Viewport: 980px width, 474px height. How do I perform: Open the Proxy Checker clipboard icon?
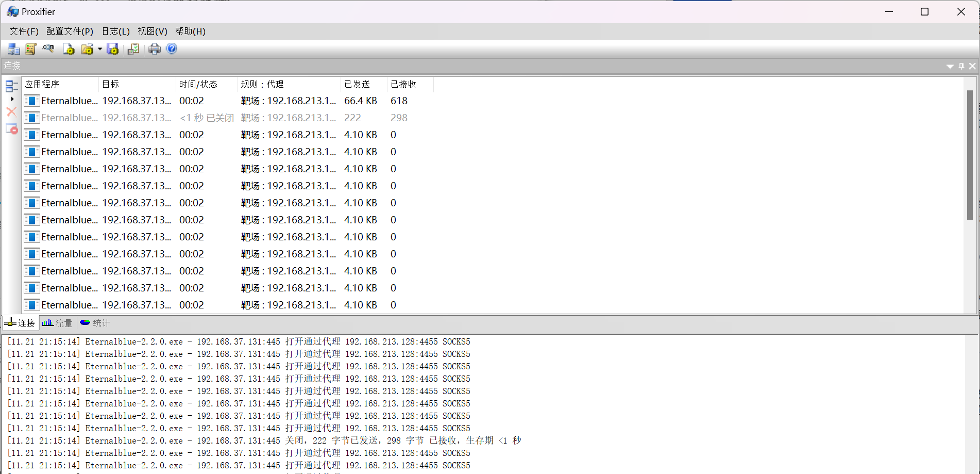tap(133, 49)
